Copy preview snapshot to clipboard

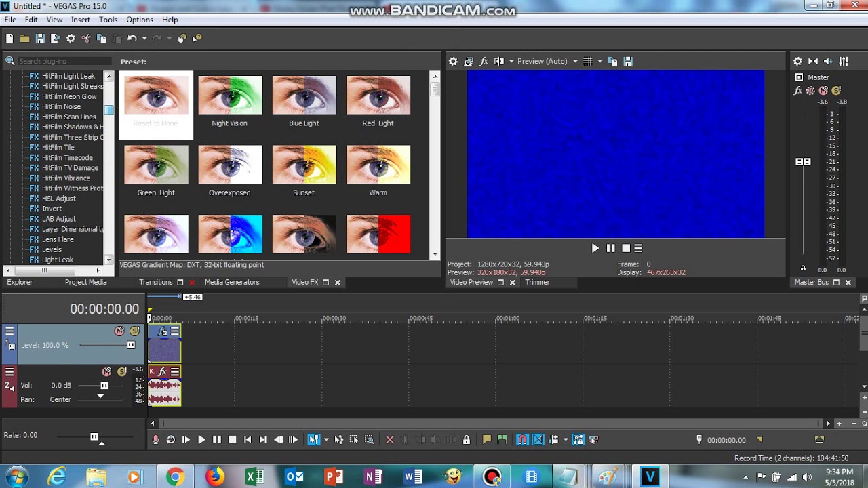612,61
